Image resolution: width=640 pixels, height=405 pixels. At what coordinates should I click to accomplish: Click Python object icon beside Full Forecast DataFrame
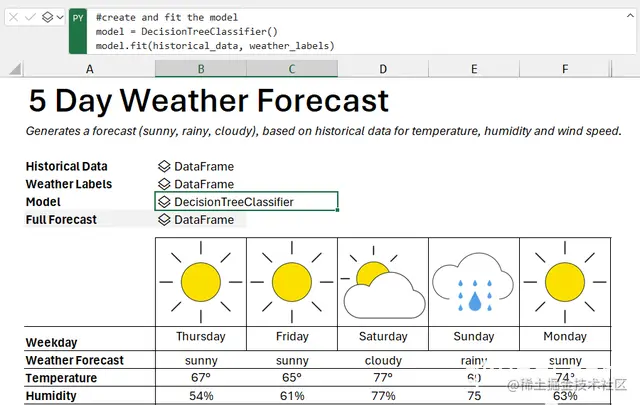click(x=164, y=220)
